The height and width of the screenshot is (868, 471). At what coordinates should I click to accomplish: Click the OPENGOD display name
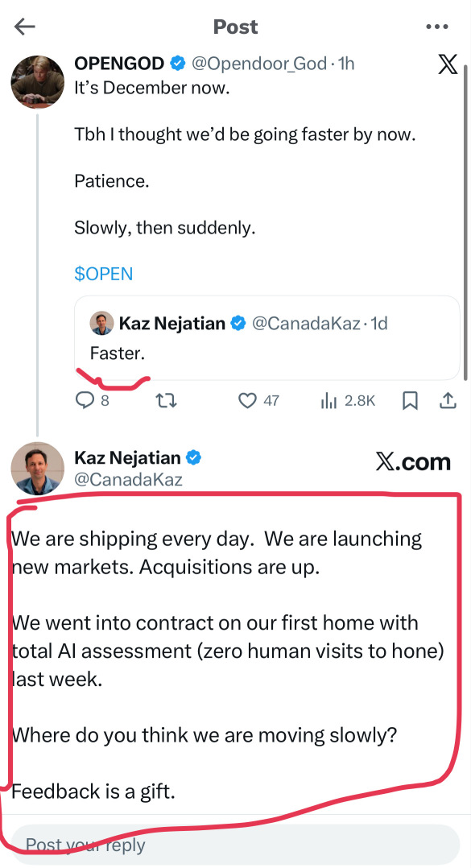119,64
